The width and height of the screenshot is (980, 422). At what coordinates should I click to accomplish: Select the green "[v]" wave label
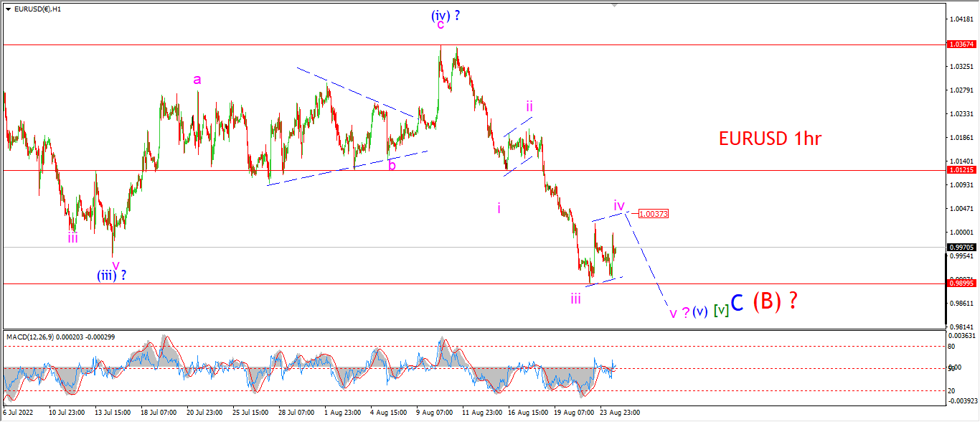[x=722, y=310]
